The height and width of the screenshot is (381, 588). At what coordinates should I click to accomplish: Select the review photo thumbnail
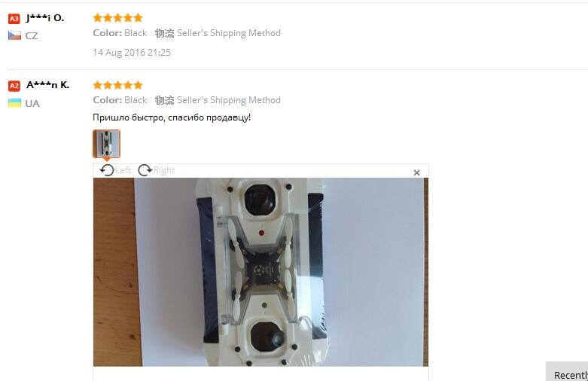coord(106,144)
